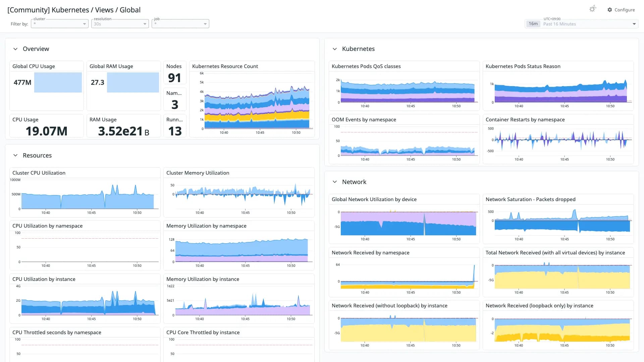The image size is (644, 362).
Task: Click the dashboard title Kubernetes / Views / Global
Action: pyautogui.click(x=74, y=10)
